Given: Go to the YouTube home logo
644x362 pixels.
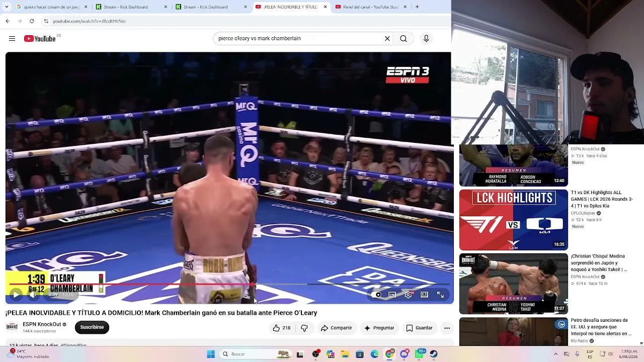Looking at the screenshot, I should pos(40,39).
